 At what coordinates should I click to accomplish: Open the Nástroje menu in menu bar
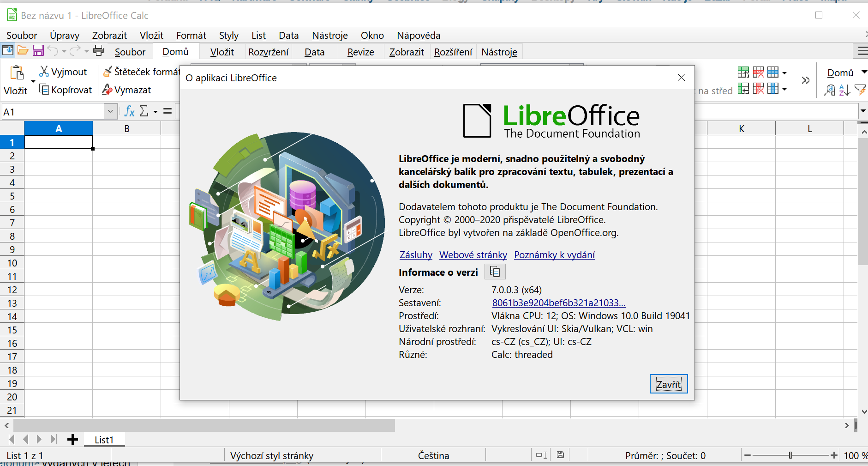(x=330, y=36)
